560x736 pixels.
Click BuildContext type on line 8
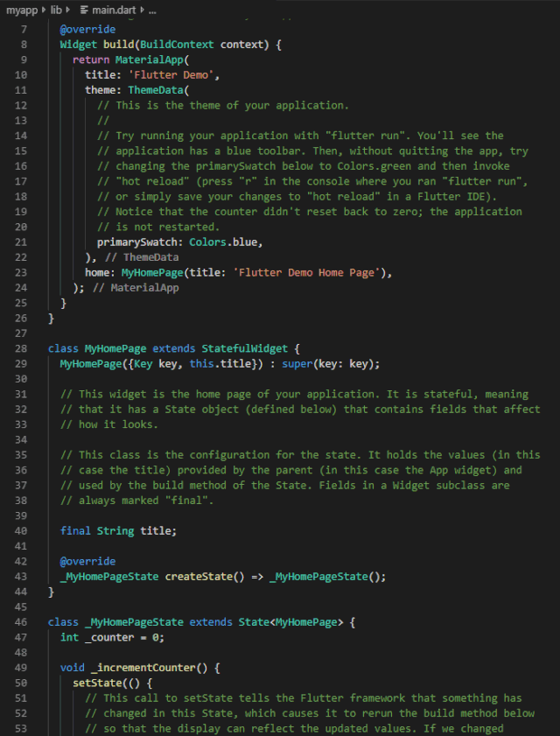click(x=177, y=45)
